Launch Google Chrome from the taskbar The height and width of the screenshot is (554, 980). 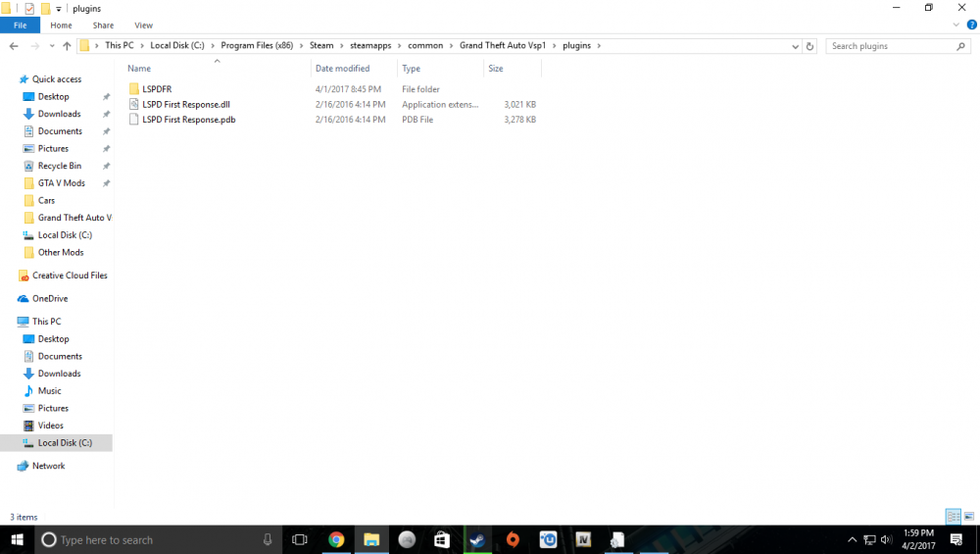tap(336, 539)
